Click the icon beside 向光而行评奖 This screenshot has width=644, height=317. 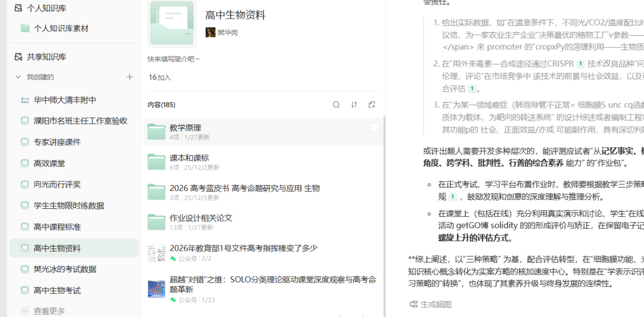[x=24, y=184]
